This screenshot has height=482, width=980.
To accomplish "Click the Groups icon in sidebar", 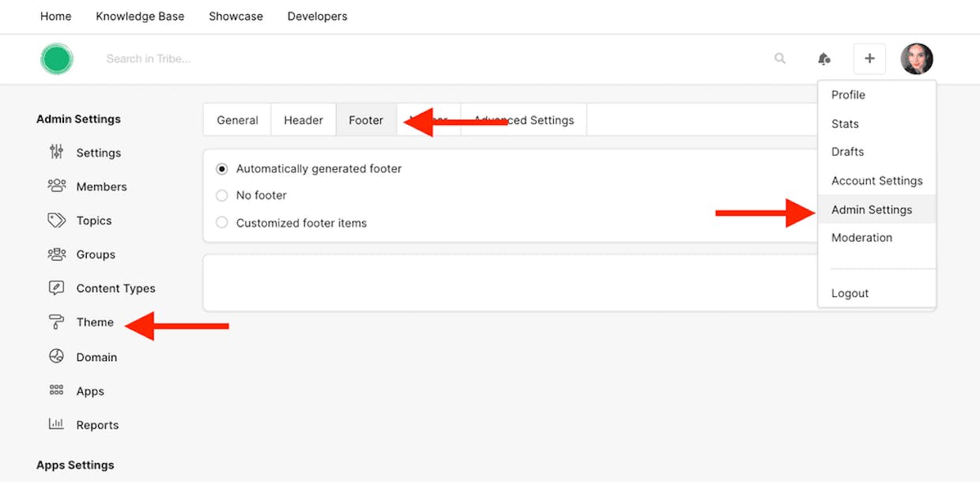I will pos(56,254).
